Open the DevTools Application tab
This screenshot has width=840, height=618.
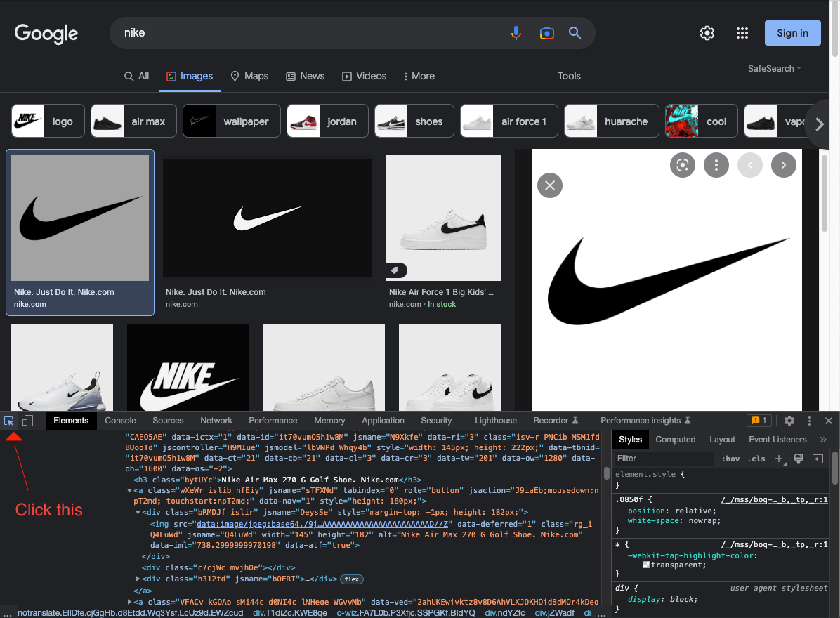tap(383, 421)
